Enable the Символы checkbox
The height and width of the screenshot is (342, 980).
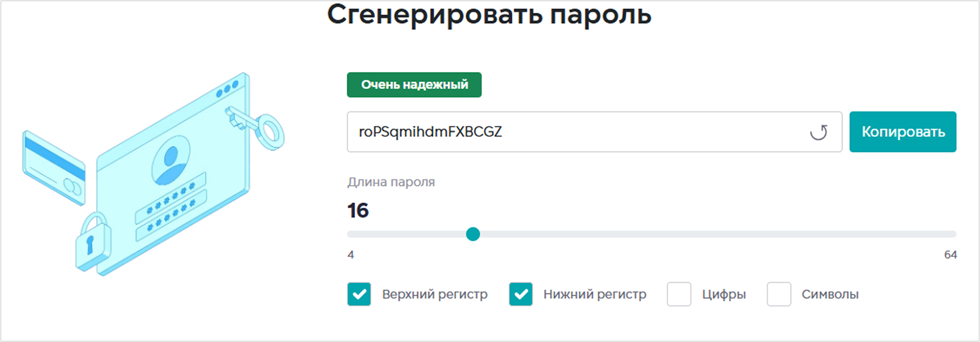point(778,294)
